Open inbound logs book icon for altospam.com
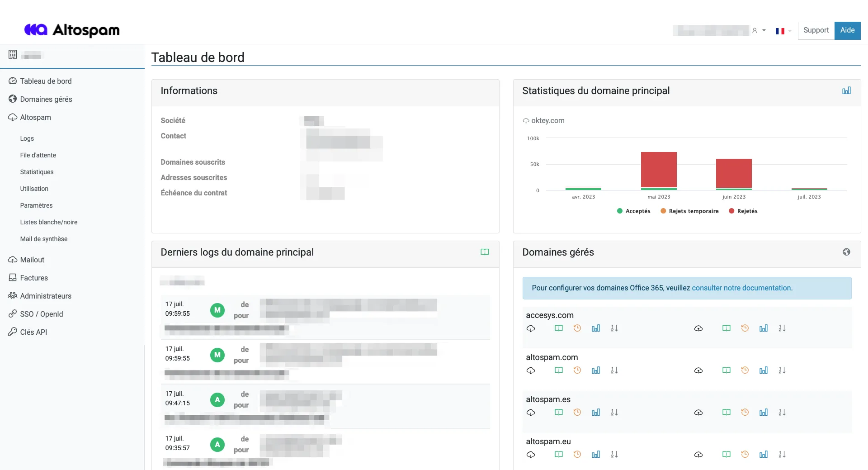Viewport: 868px width, 470px height. click(x=559, y=370)
